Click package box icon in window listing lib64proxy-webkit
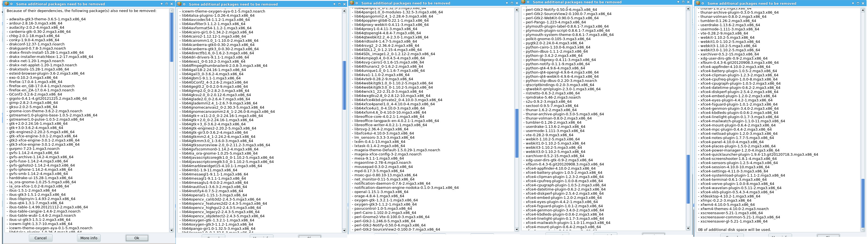Screen dimensions: 868x244 coord(352,3)
